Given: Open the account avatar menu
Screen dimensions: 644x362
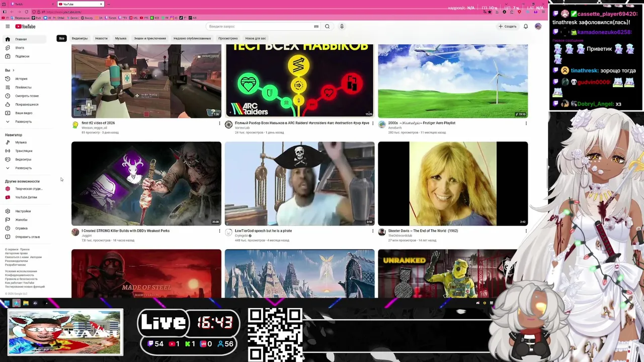Looking at the screenshot, I should tap(538, 26).
